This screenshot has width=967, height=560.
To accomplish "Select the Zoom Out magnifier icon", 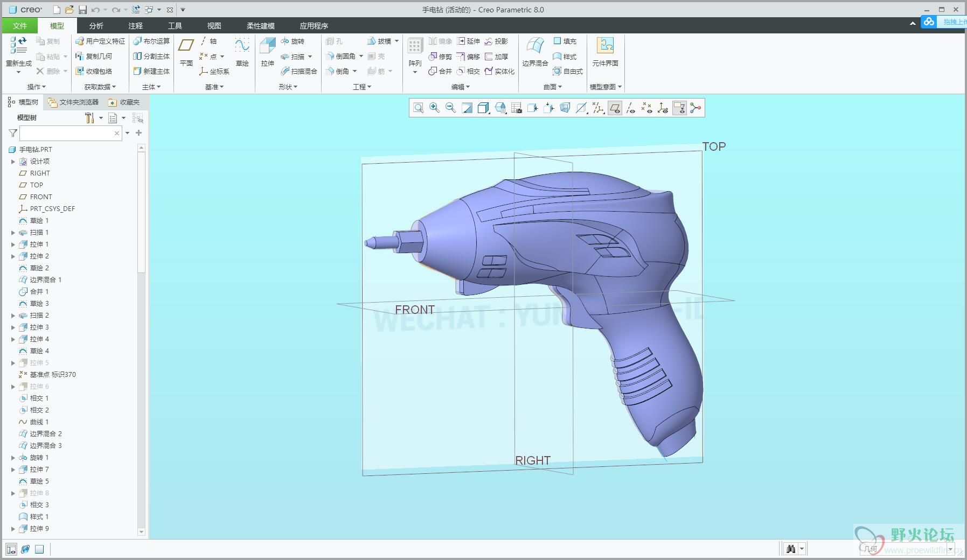I will [x=450, y=108].
